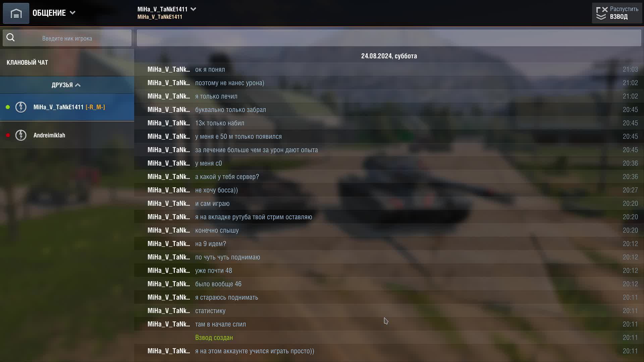Click the green online status dot
This screenshot has height=362, width=644.
tap(8, 107)
